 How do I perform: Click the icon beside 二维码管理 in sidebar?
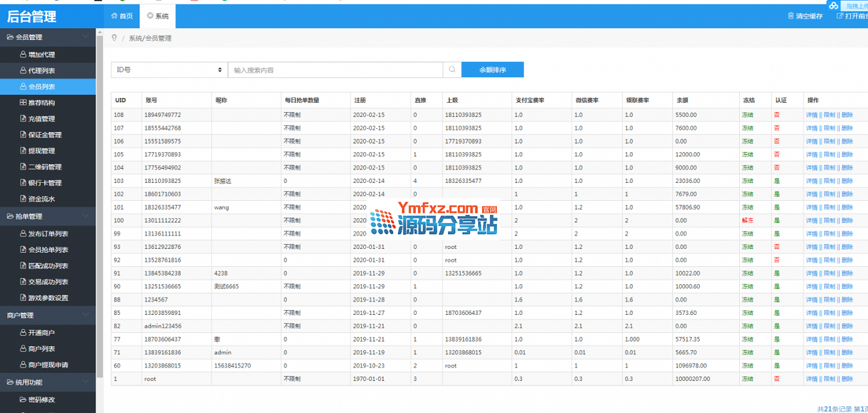23,167
